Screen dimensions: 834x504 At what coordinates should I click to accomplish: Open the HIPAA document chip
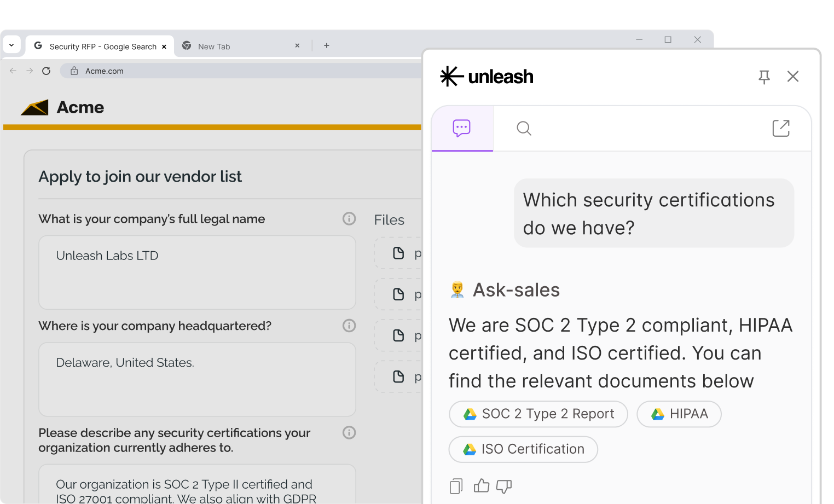point(679,414)
